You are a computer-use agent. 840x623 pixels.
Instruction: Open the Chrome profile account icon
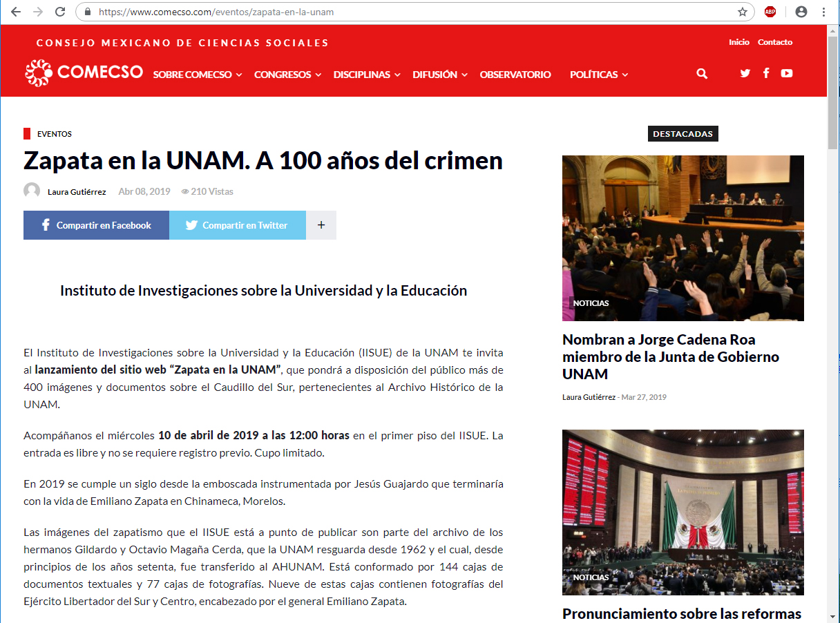point(801,12)
